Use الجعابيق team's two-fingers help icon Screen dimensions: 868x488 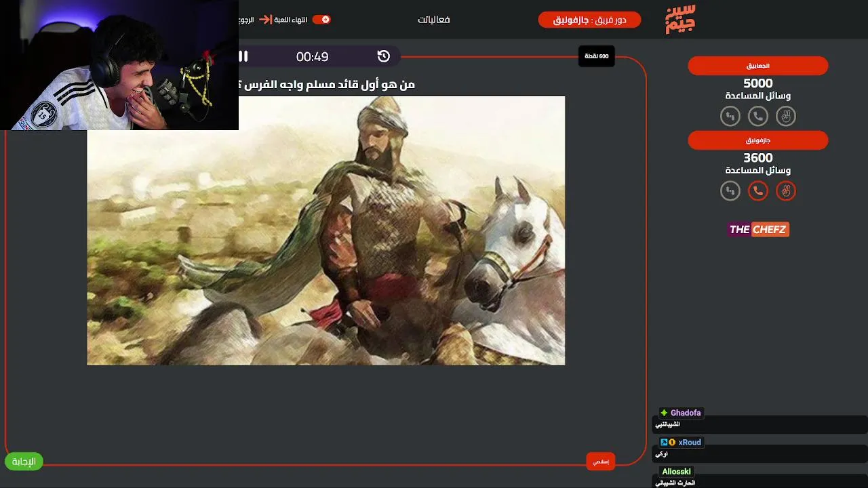coord(786,117)
